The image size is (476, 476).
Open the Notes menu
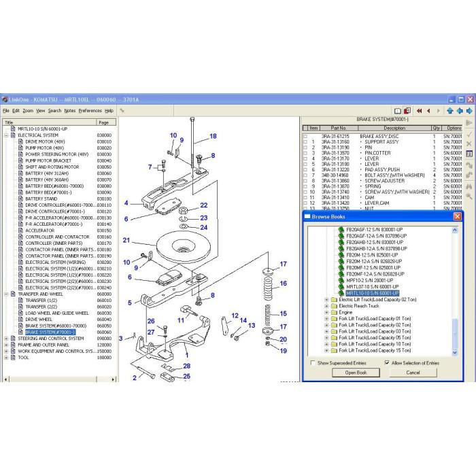70,111
